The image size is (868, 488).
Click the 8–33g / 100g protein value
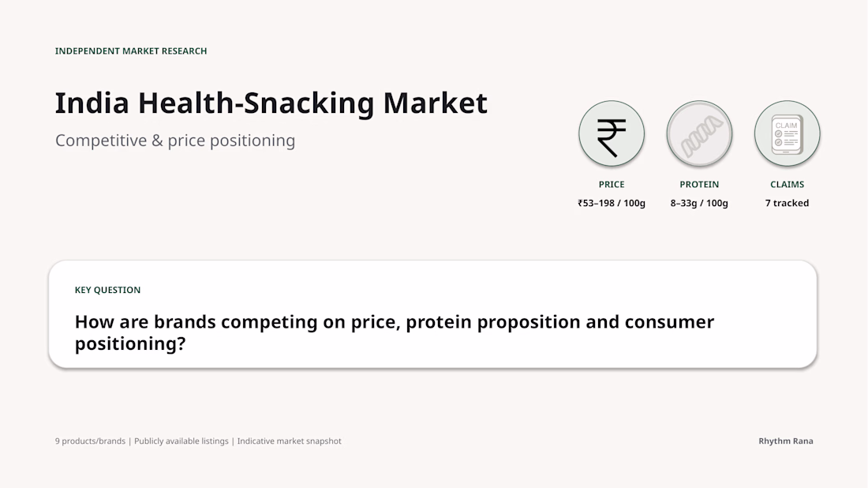tap(699, 203)
